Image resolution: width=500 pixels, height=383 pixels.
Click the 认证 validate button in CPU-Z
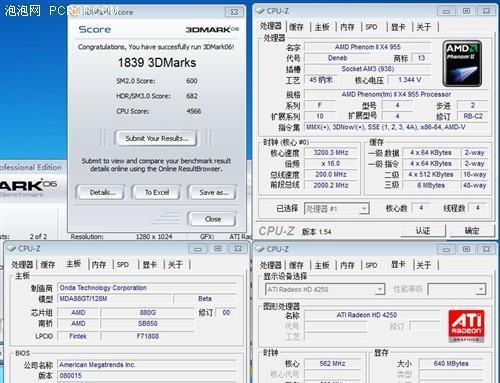pyautogui.click(x=423, y=231)
